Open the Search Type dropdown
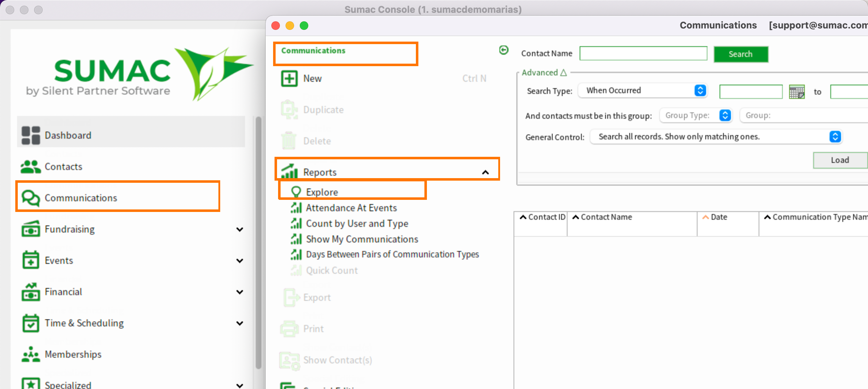Image resolution: width=868 pixels, height=389 pixels. (x=642, y=90)
